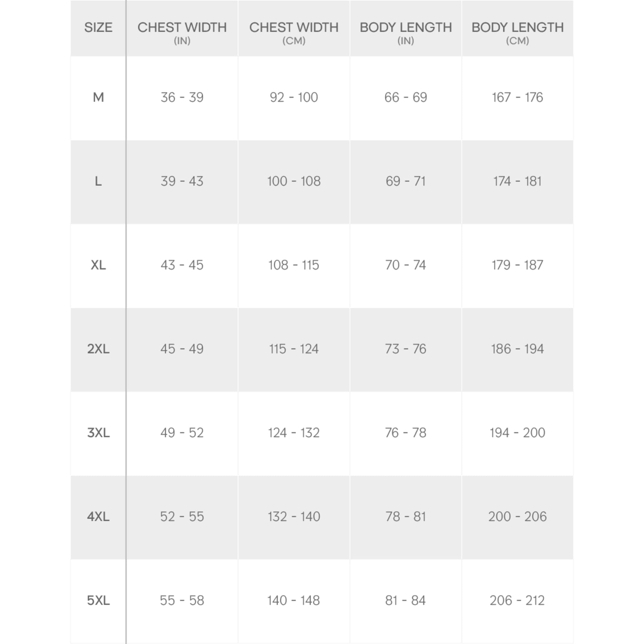This screenshot has height=644, width=644.
Task: Select the CHEST WIDTH (CM) header
Action: point(294,32)
